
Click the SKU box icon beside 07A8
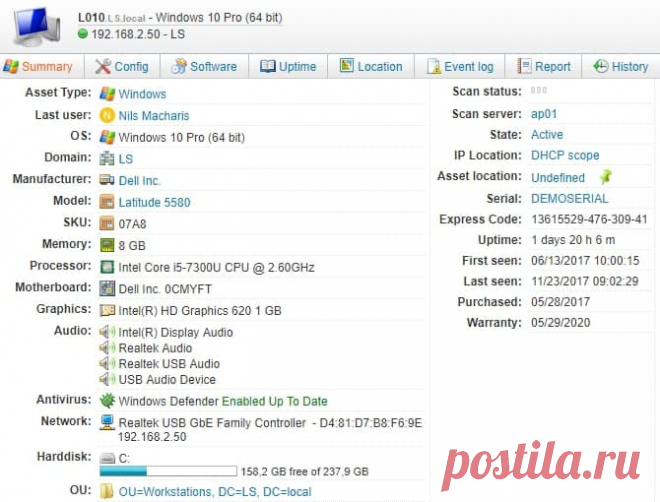pyautogui.click(x=107, y=223)
